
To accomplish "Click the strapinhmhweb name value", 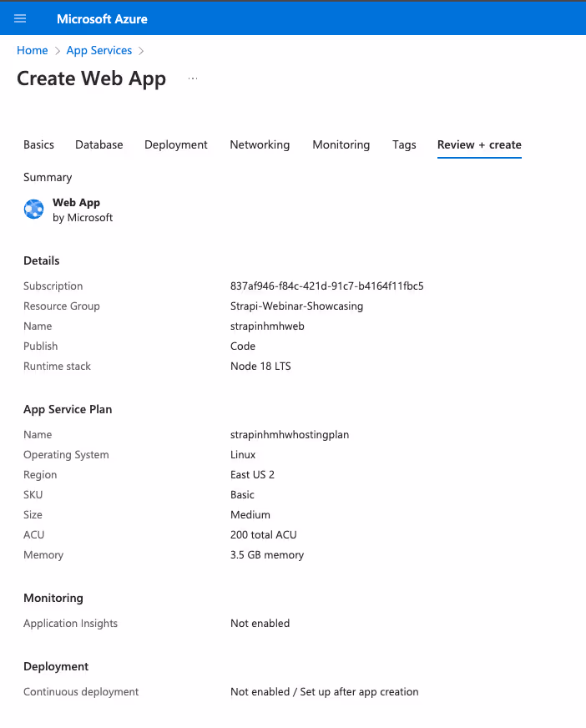I will click(267, 326).
